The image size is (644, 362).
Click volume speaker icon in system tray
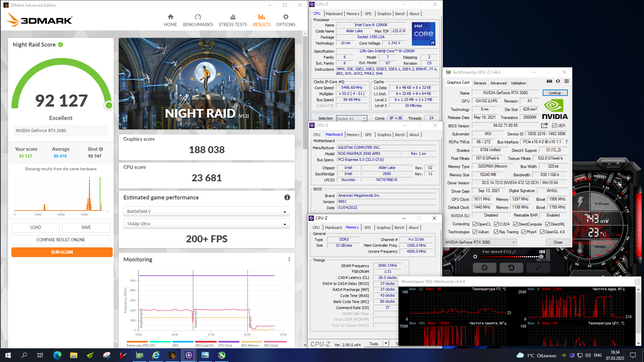588,355
